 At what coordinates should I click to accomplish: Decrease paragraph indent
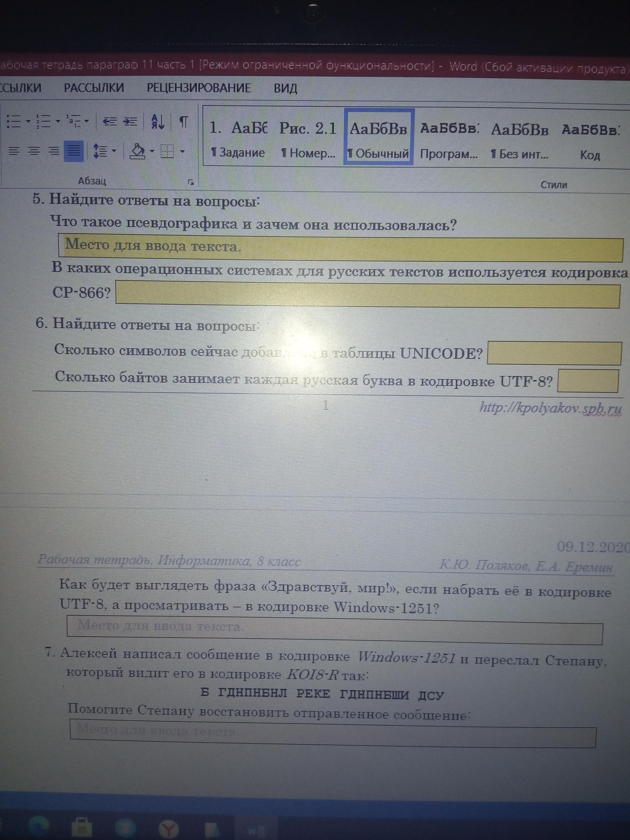click(x=110, y=122)
